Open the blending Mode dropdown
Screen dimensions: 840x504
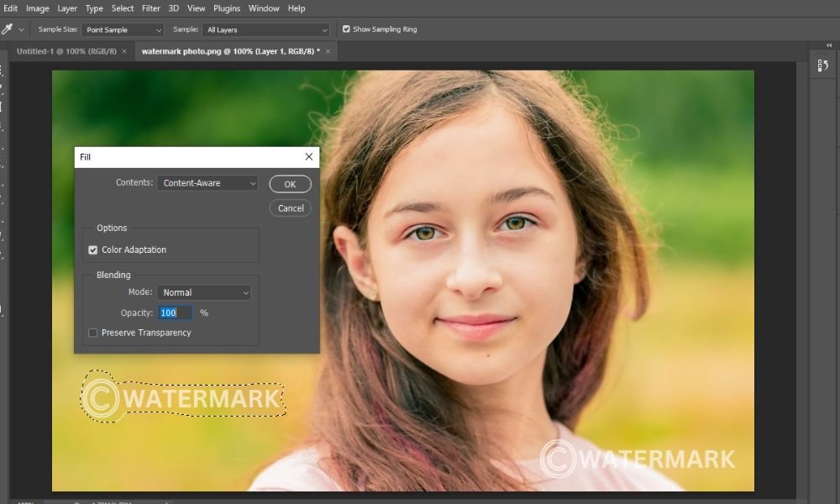[204, 292]
